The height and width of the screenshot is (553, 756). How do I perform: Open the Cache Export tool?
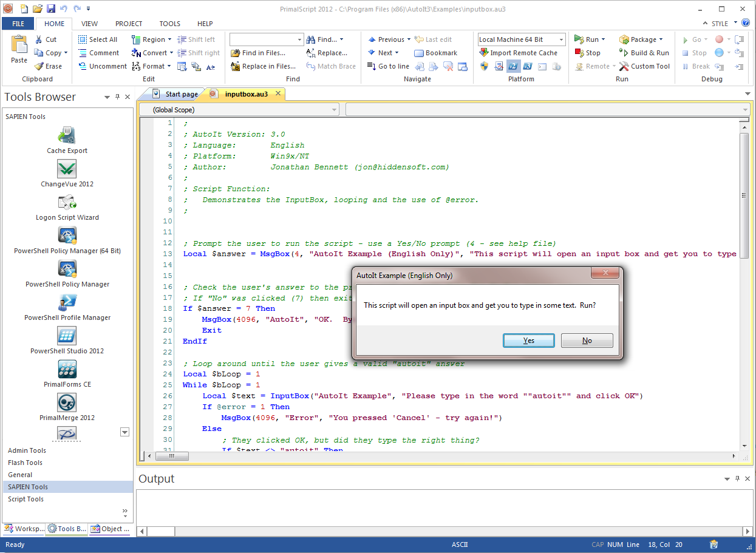click(67, 140)
